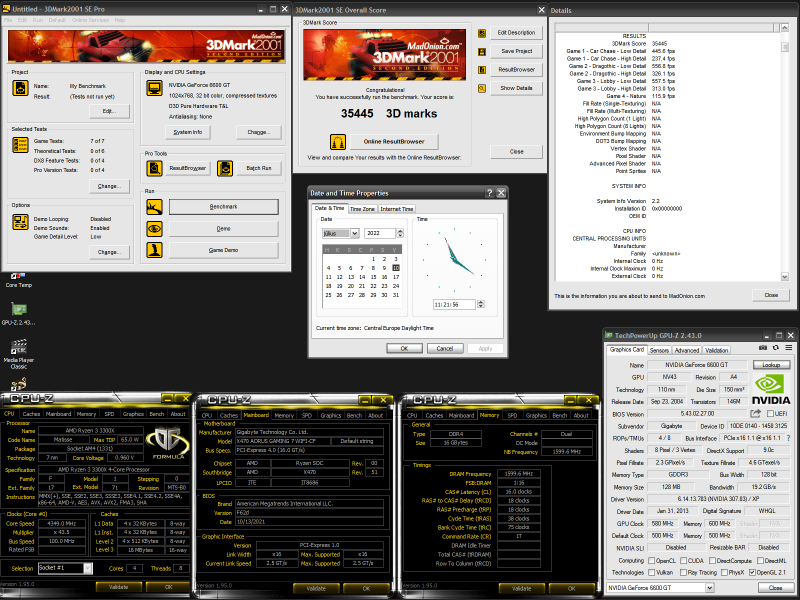Viewport: 800px width, 600px height.
Task: Toggle the DirectCompute checkbox in GPU-Z
Action: tap(711, 560)
